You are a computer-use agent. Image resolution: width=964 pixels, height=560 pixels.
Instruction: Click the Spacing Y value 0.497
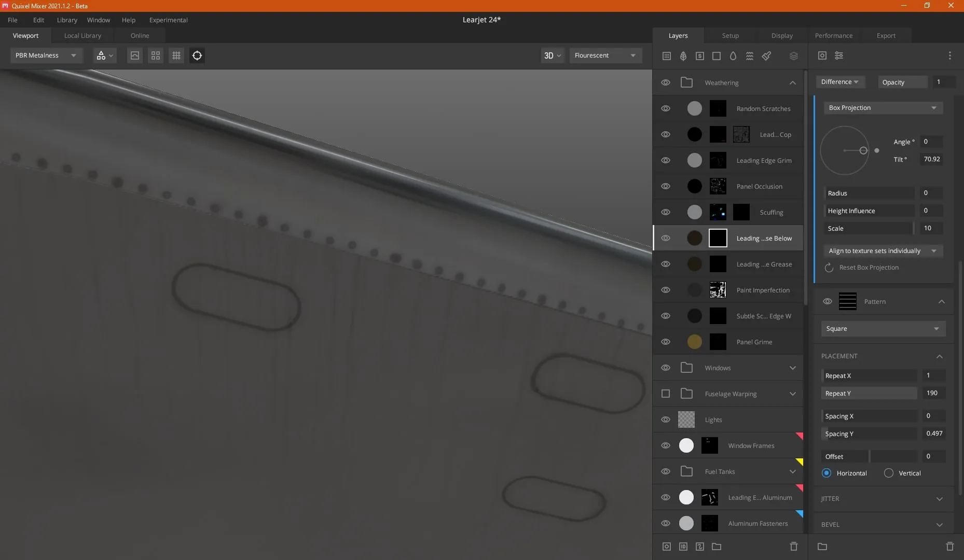pos(934,433)
